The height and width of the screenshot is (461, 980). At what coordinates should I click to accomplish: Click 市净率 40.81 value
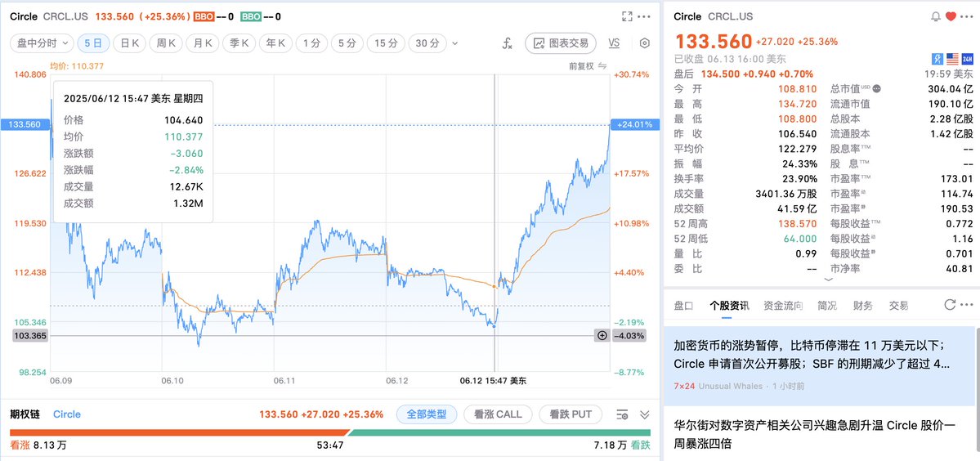click(960, 269)
